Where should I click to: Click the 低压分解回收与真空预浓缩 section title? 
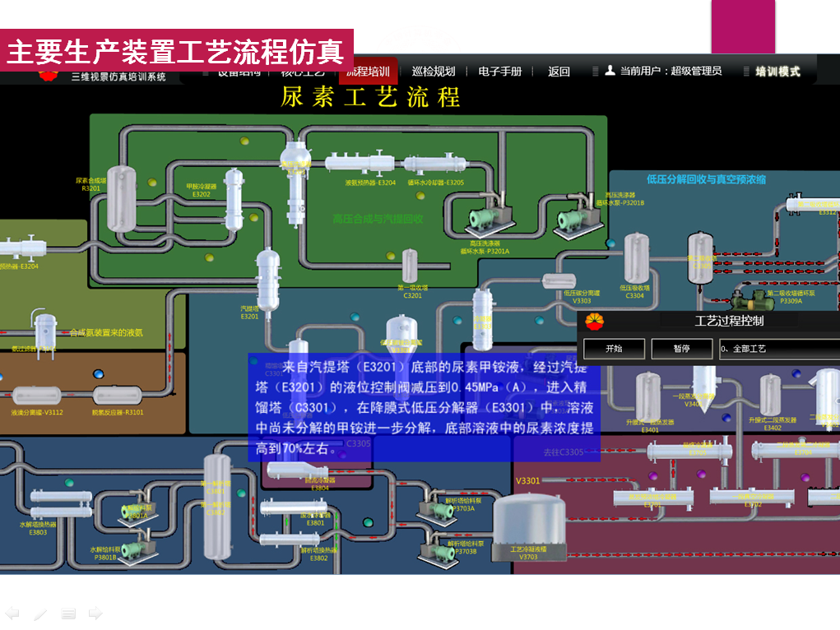coord(706,179)
